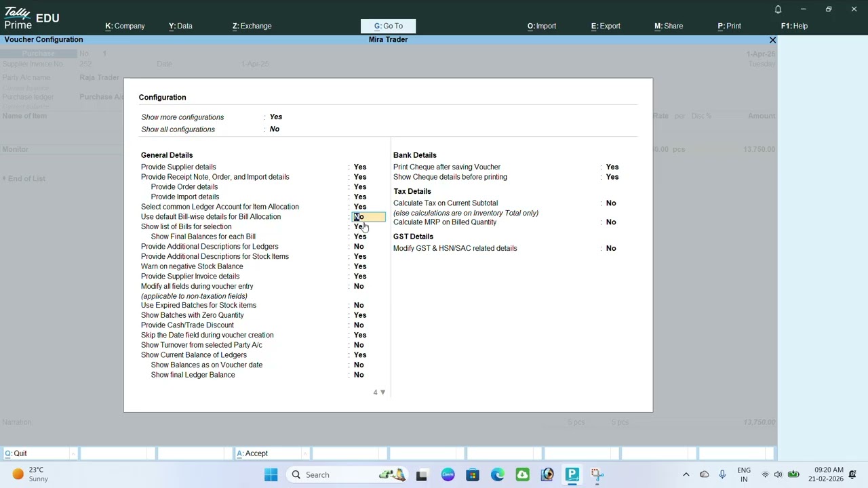Screen dimensions: 868x488
Task: Toggle Show Final Balances for each Bill
Action: [360, 237]
